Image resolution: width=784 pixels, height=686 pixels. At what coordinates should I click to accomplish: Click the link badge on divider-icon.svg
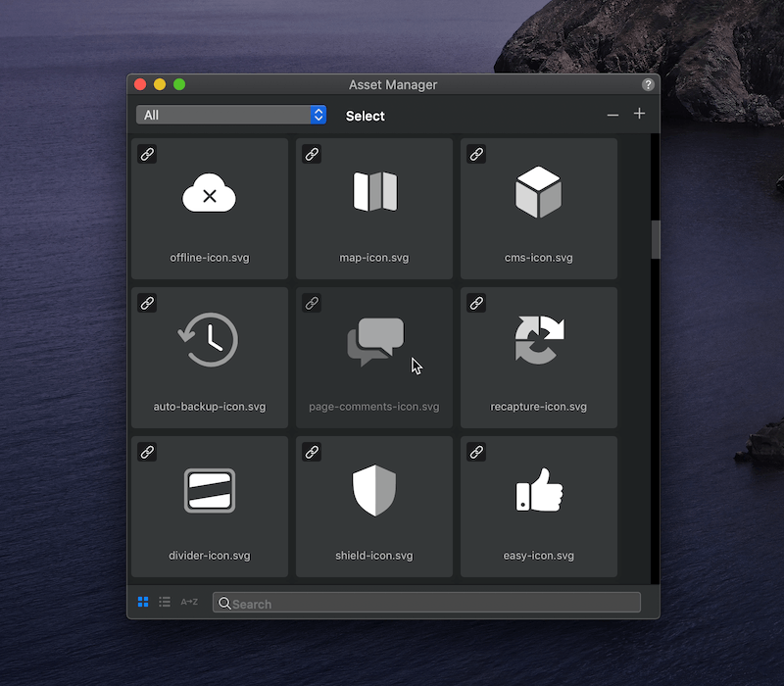click(147, 452)
